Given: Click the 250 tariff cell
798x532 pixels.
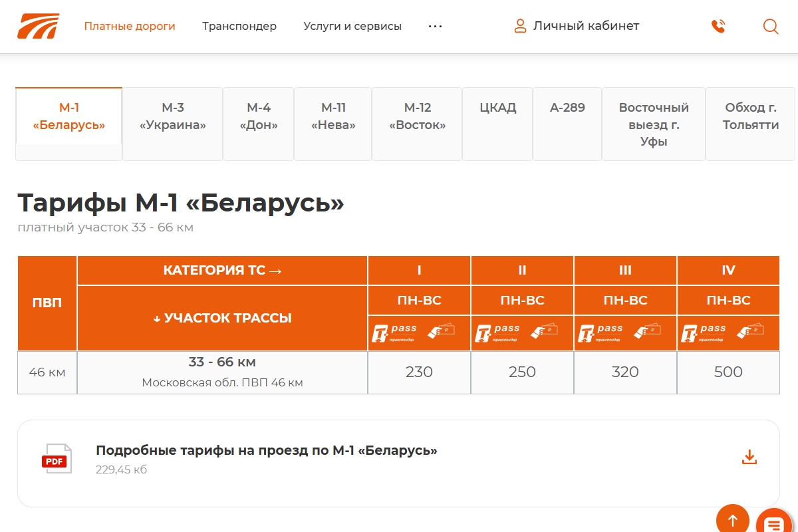Looking at the screenshot, I should [522, 372].
